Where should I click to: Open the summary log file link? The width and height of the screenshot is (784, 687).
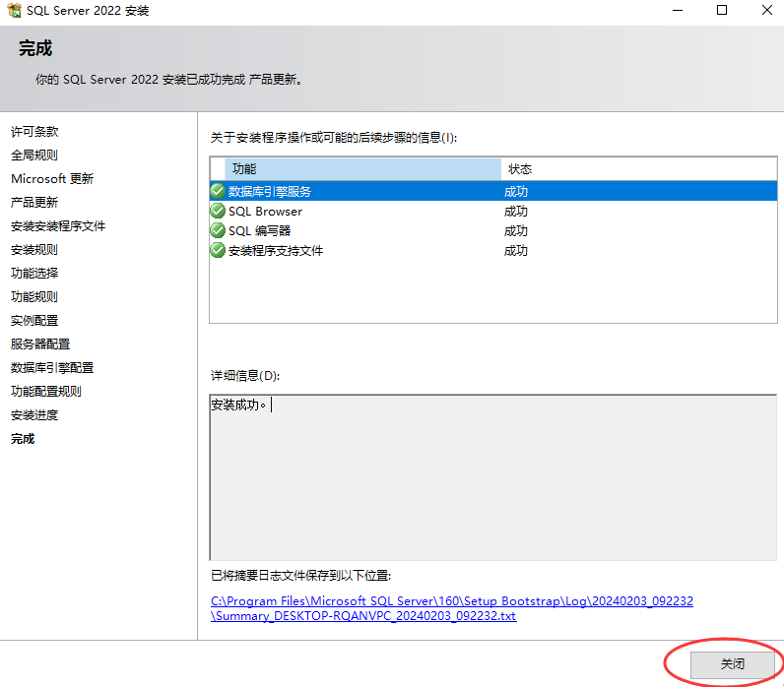(x=452, y=608)
